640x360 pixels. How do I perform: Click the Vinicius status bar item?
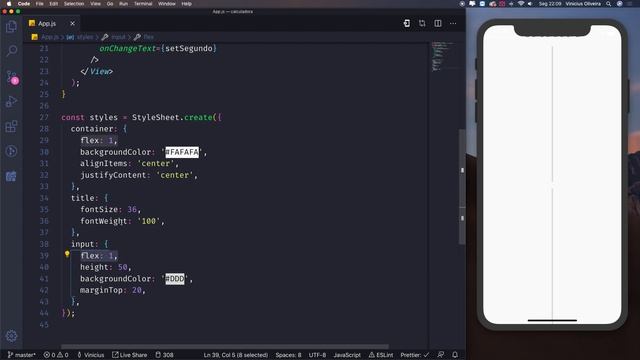(x=91, y=355)
